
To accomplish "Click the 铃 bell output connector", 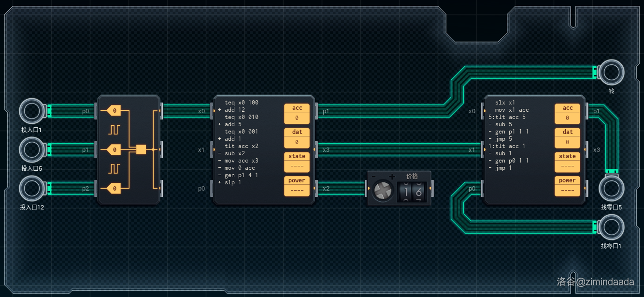I will coord(611,73).
